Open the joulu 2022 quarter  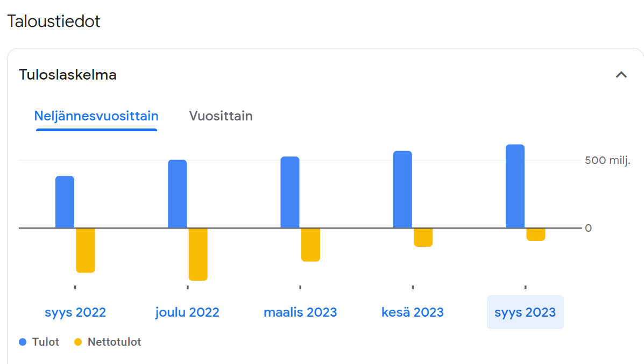pos(187,312)
